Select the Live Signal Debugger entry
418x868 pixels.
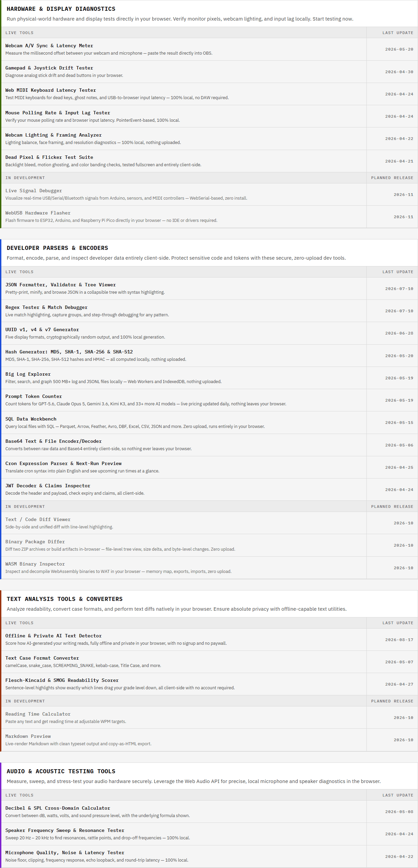(34, 191)
